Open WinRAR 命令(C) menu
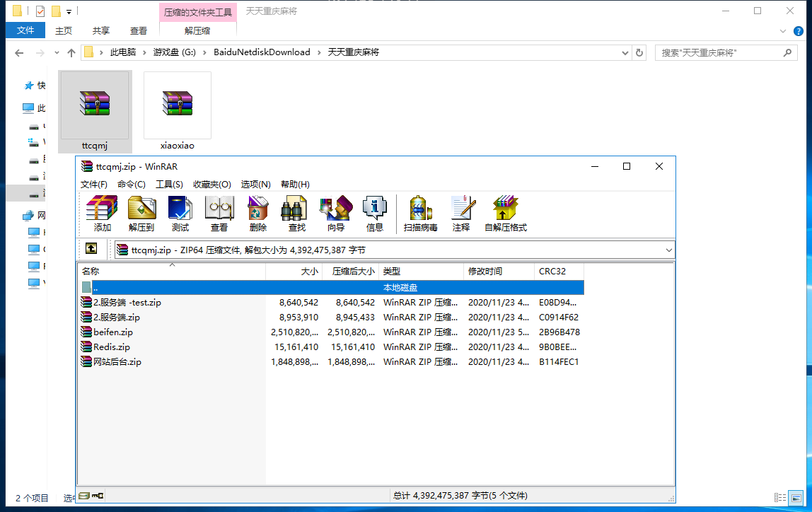Image resolution: width=812 pixels, height=512 pixels. tap(132, 185)
